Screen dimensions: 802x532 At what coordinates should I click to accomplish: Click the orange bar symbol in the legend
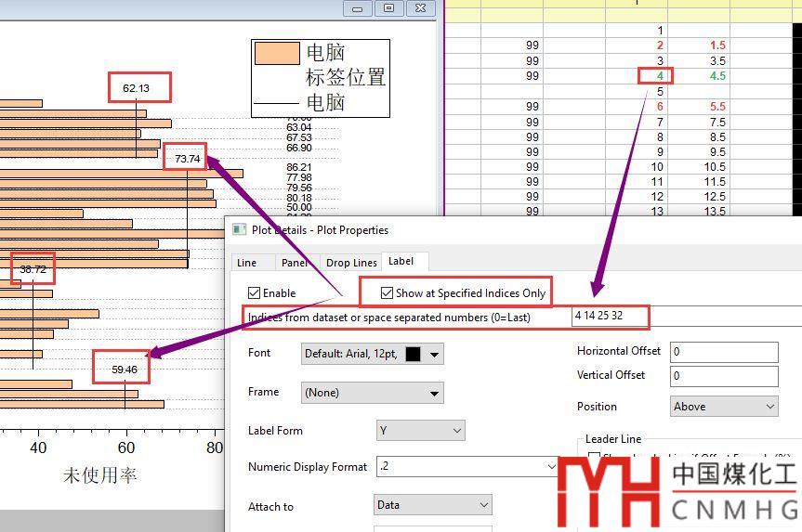click(x=276, y=53)
